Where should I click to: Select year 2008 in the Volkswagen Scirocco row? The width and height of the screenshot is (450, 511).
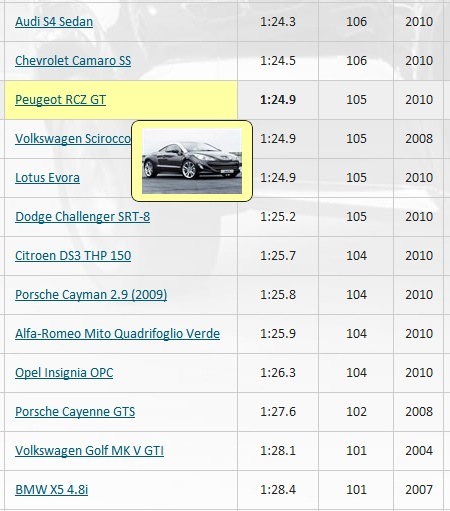419,139
